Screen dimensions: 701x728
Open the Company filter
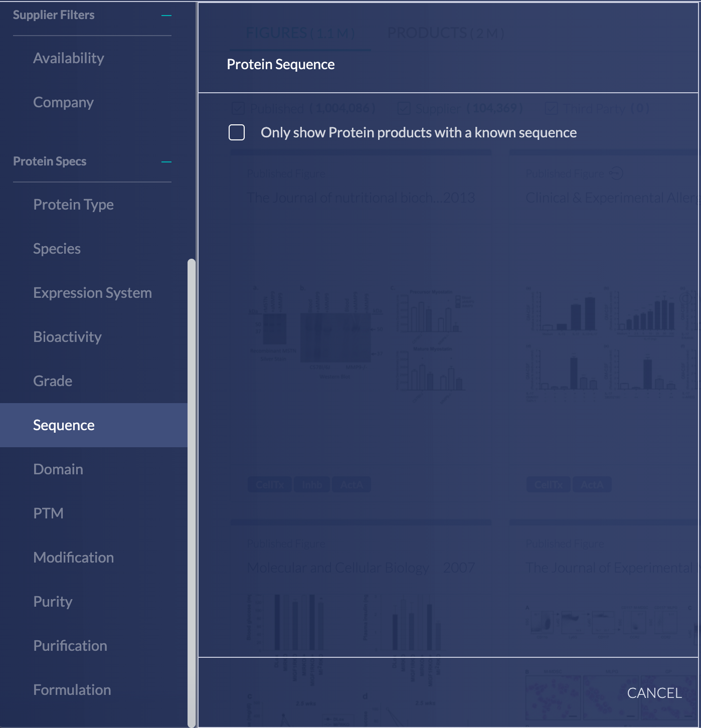[x=64, y=102]
